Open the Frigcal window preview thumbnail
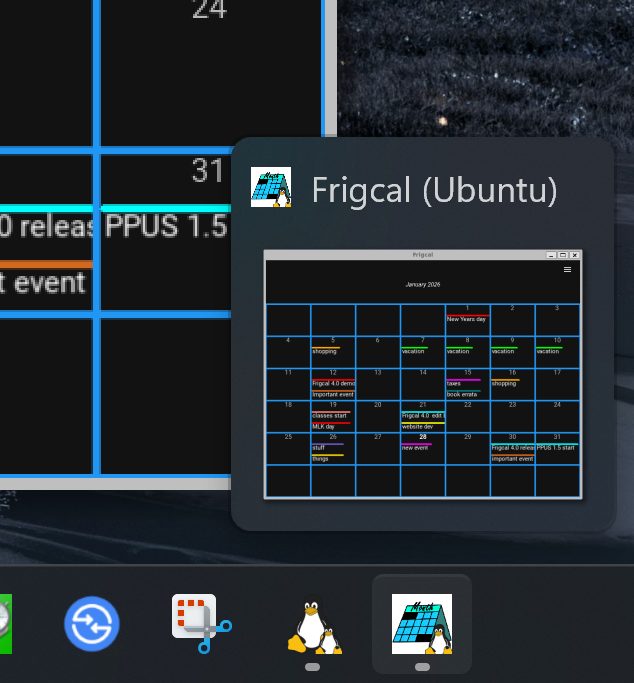The image size is (634, 683). (x=423, y=374)
